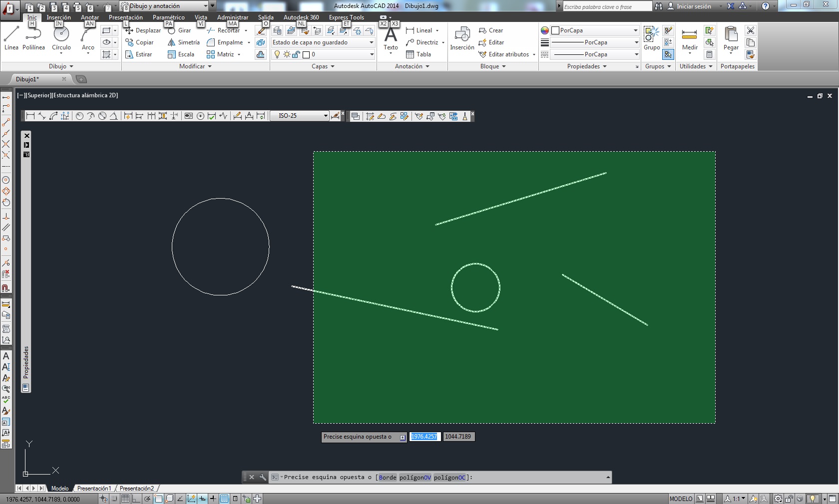The image size is (839, 504).
Task: Switch to the Anotar ribbon tab
Action: tap(90, 17)
